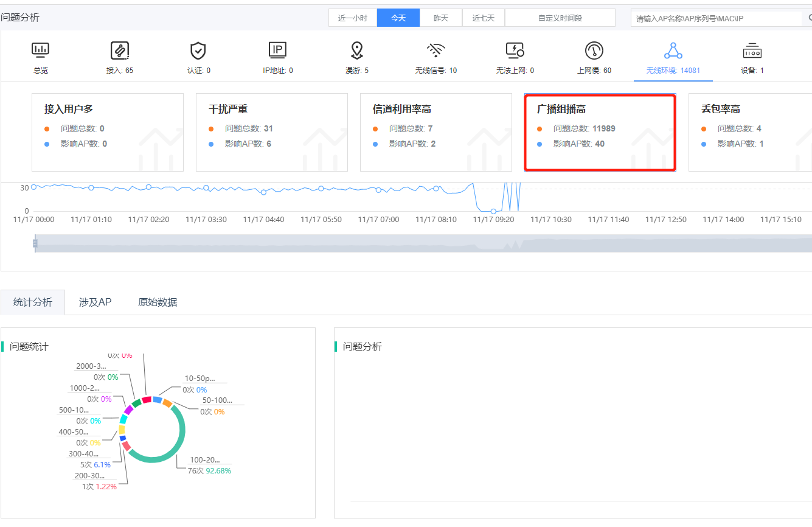Select the 接入: 65 access icon
Image resolution: width=812 pixels, height=527 pixels.
pos(120,50)
